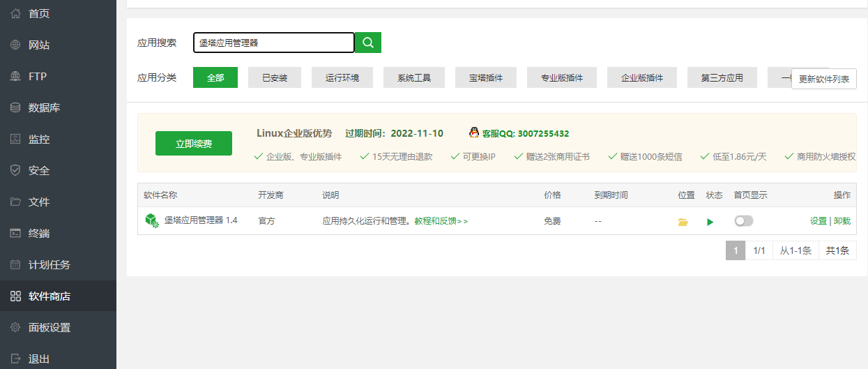This screenshot has width=868, height=369.
Task: Click the 堡垒应用管理器 1.4 software name
Action: (x=201, y=220)
